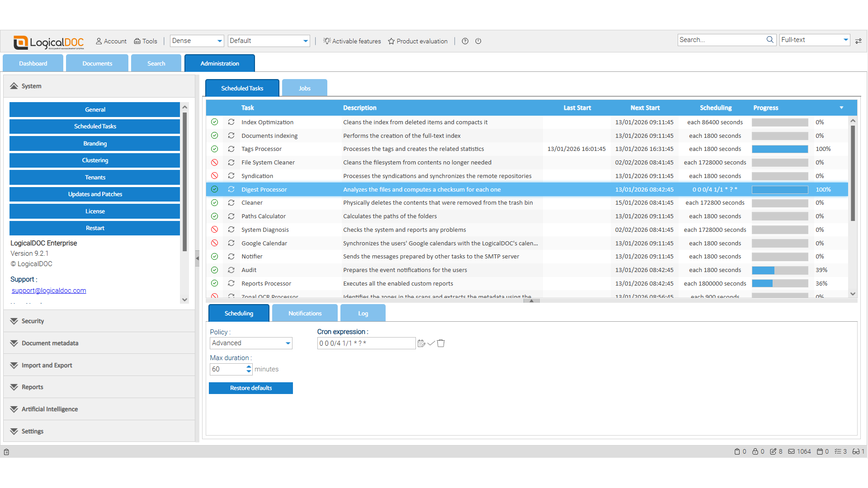Open messages via envelope icon in status bar
This screenshot has height=488, width=868.
(x=791, y=451)
